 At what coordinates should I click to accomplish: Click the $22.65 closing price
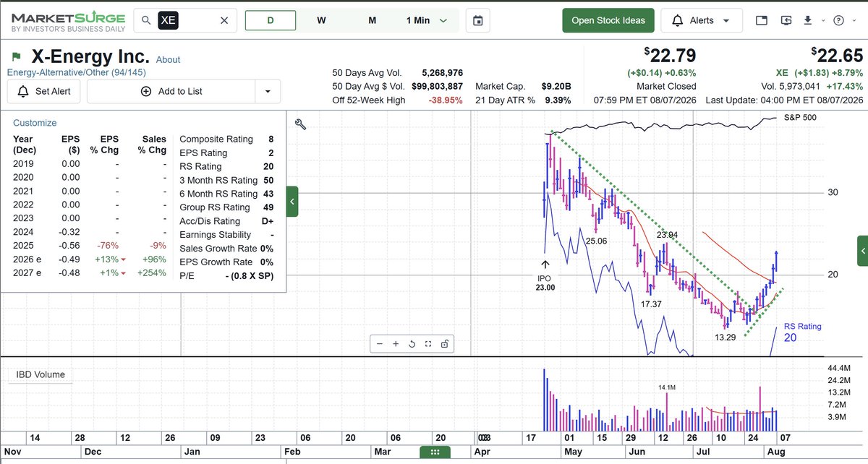(837, 55)
